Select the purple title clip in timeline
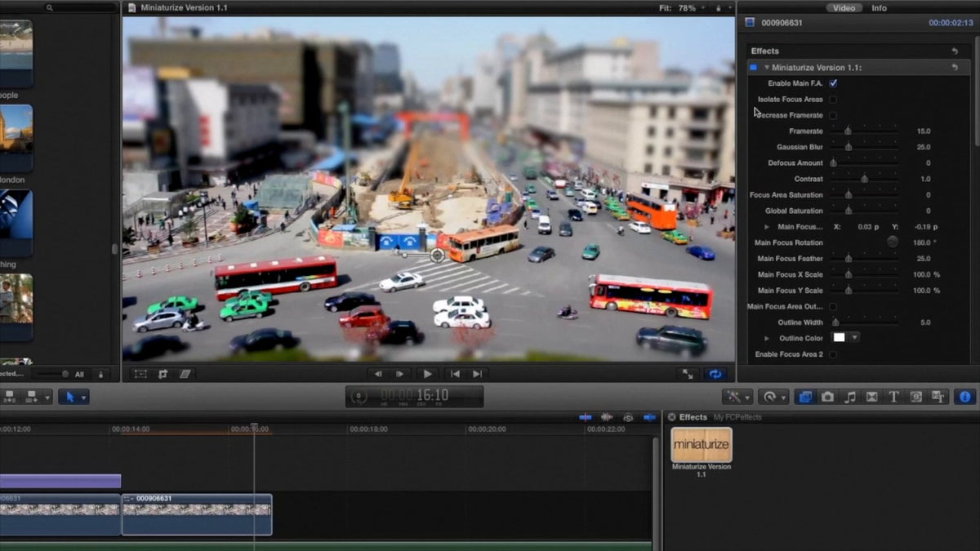980x551 pixels. tap(60, 481)
